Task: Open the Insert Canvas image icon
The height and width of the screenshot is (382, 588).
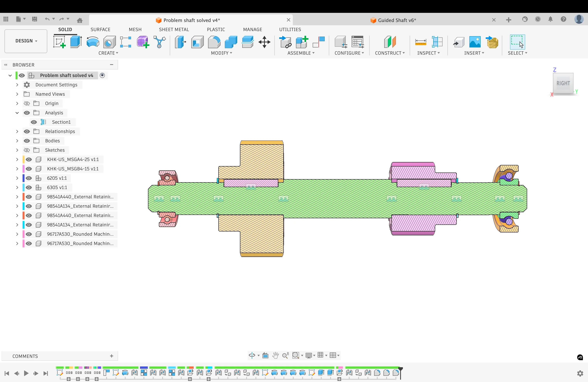Action: (x=475, y=42)
